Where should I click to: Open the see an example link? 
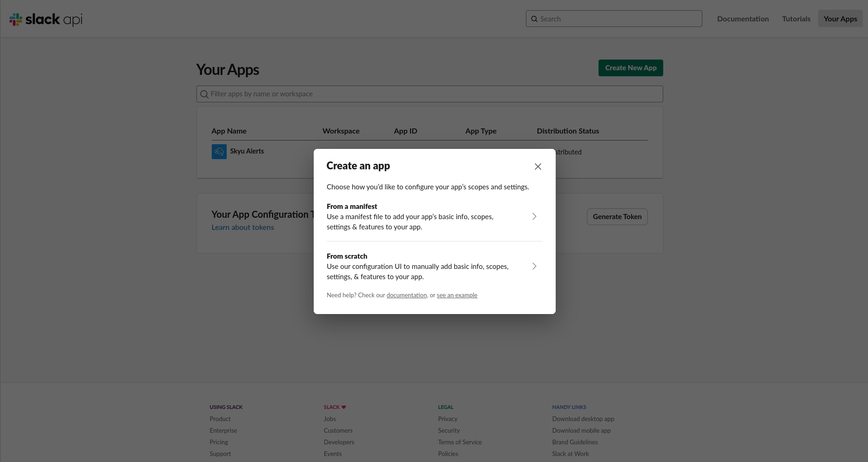pos(457,295)
